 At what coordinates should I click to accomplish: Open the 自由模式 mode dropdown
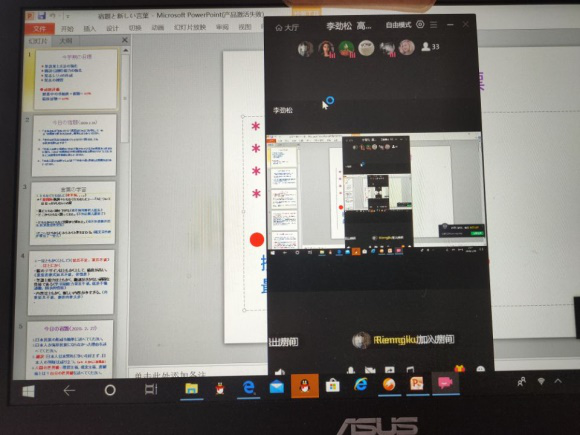tap(398, 25)
